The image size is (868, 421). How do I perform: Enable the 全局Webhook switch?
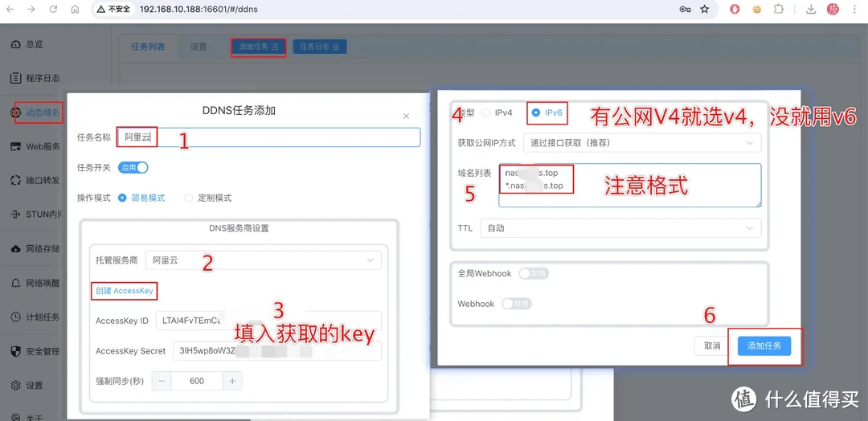point(534,274)
